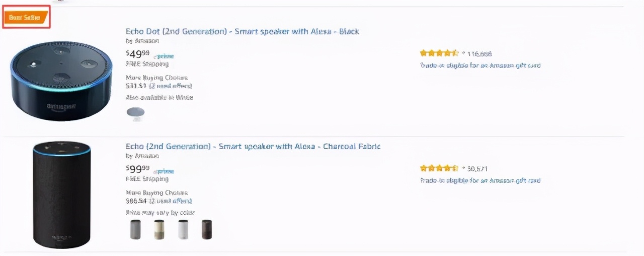Select the white Echo Dot color swatch

coord(136,112)
